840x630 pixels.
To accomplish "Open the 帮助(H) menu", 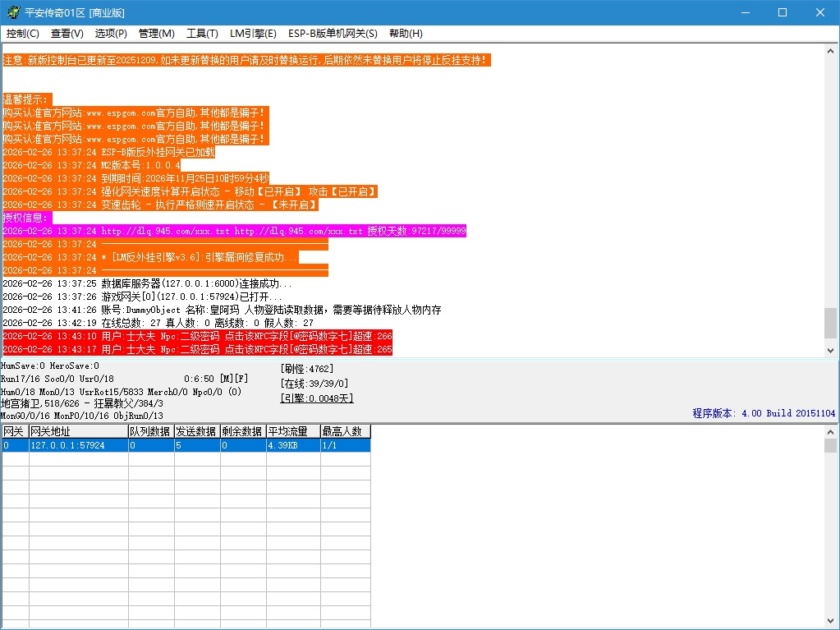I will [406, 34].
